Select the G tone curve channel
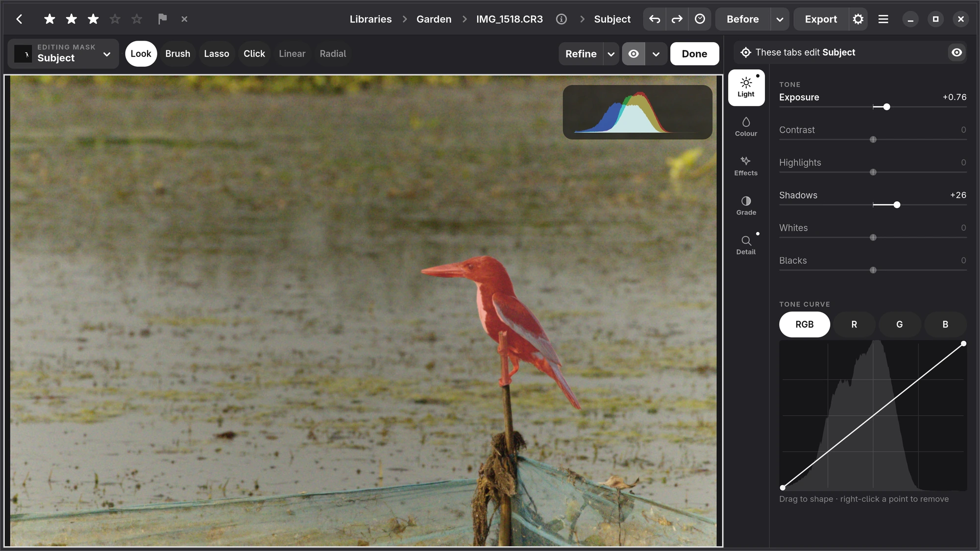This screenshot has width=980, height=551. (x=899, y=324)
